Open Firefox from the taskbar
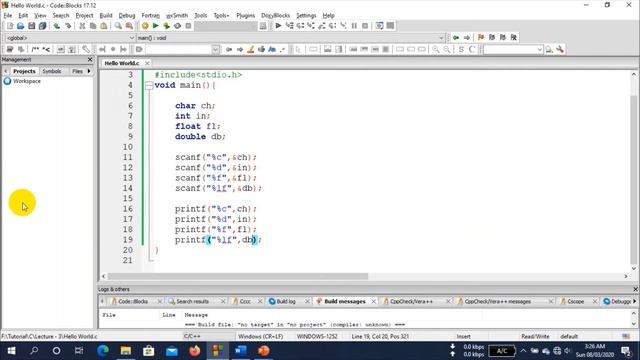This screenshot has width=640, height=360. pos(195,351)
